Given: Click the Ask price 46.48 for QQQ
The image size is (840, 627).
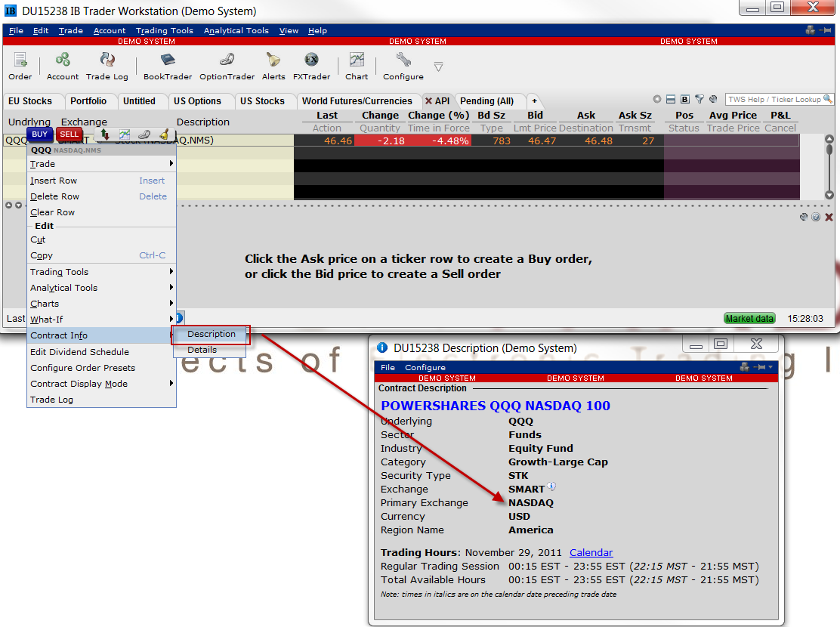Looking at the screenshot, I should (598, 141).
